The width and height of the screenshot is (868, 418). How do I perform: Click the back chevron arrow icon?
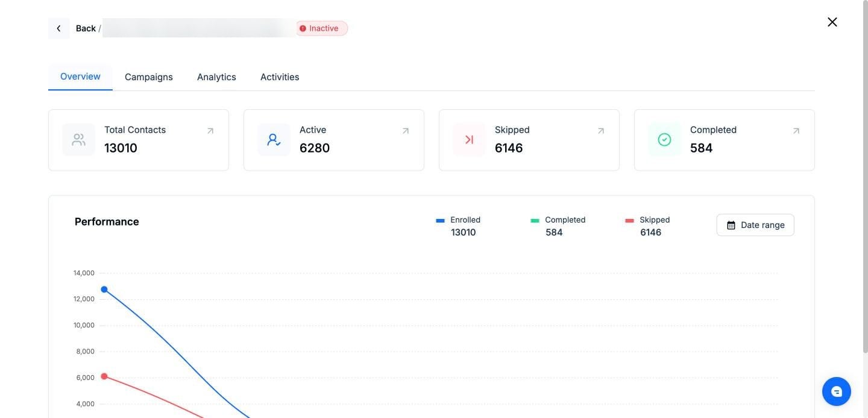click(x=58, y=28)
